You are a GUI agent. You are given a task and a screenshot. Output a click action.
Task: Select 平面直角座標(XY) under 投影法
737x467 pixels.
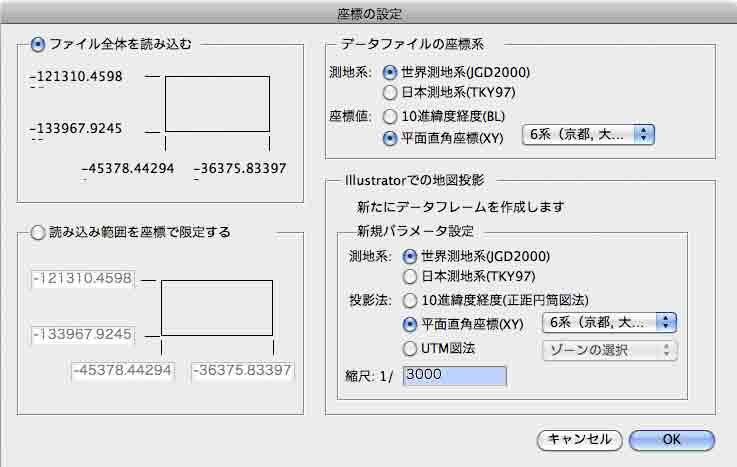click(410, 324)
